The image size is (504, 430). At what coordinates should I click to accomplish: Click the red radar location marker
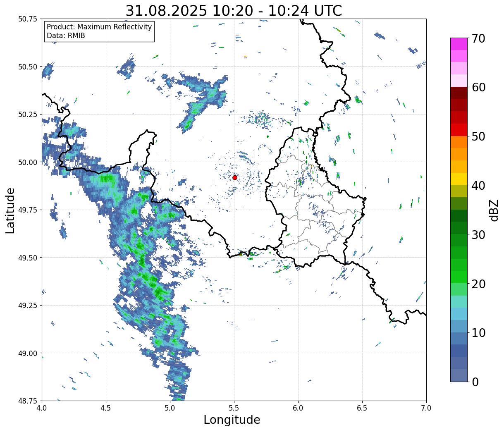click(x=235, y=177)
